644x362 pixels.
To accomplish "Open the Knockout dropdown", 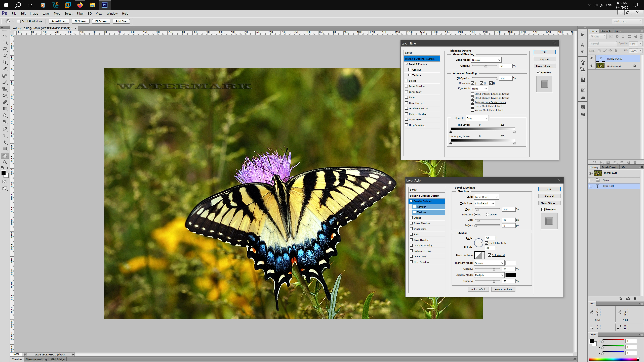I will tap(479, 89).
